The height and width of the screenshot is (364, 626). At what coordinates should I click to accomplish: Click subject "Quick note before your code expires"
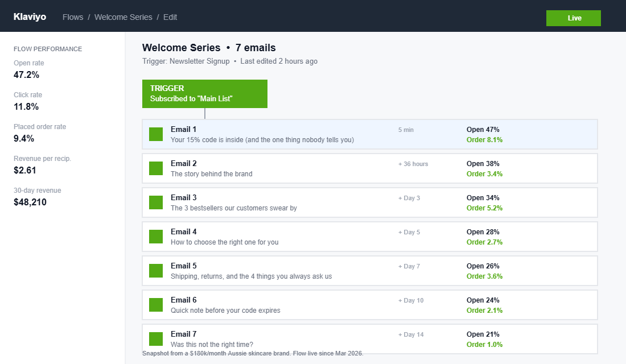[225, 311]
